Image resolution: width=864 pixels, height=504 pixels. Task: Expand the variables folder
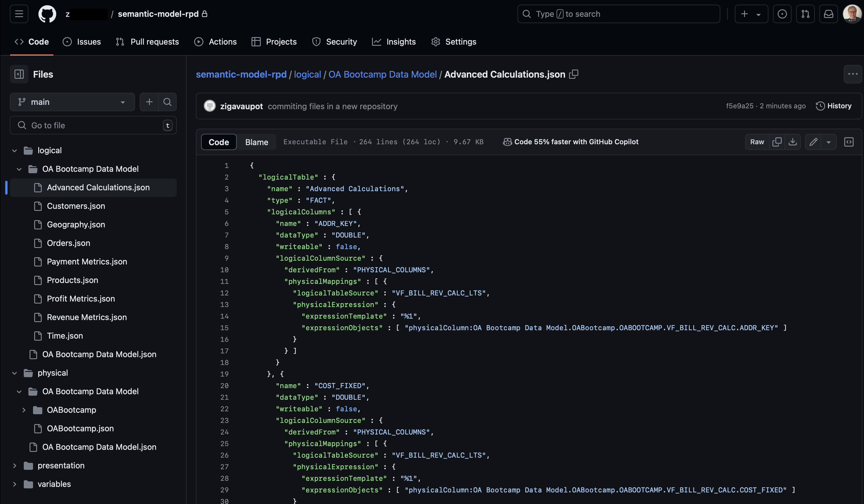click(x=14, y=484)
